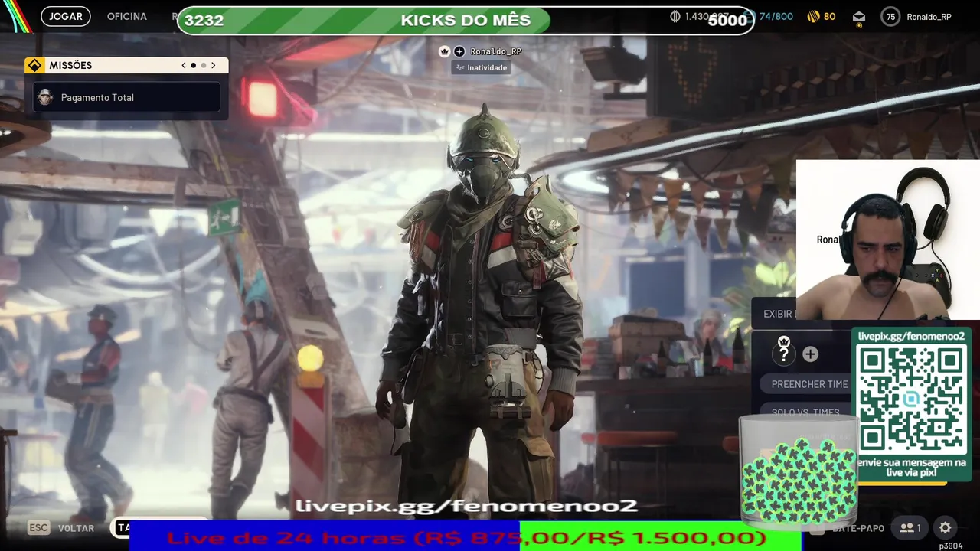Open the social players icon
Image resolution: width=980 pixels, height=551 pixels.
[910, 527]
